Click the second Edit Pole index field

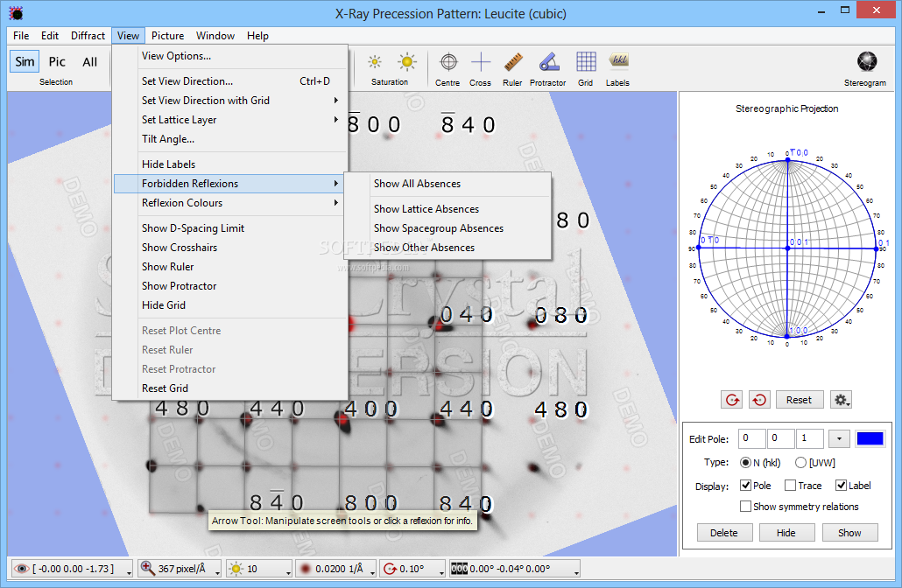(780, 438)
